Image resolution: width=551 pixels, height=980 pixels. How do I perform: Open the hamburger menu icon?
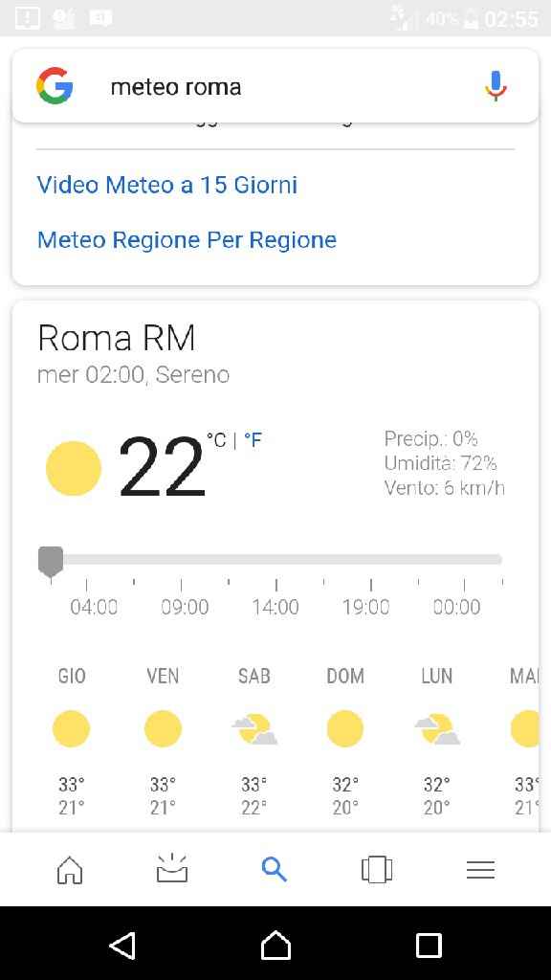[x=480, y=870]
